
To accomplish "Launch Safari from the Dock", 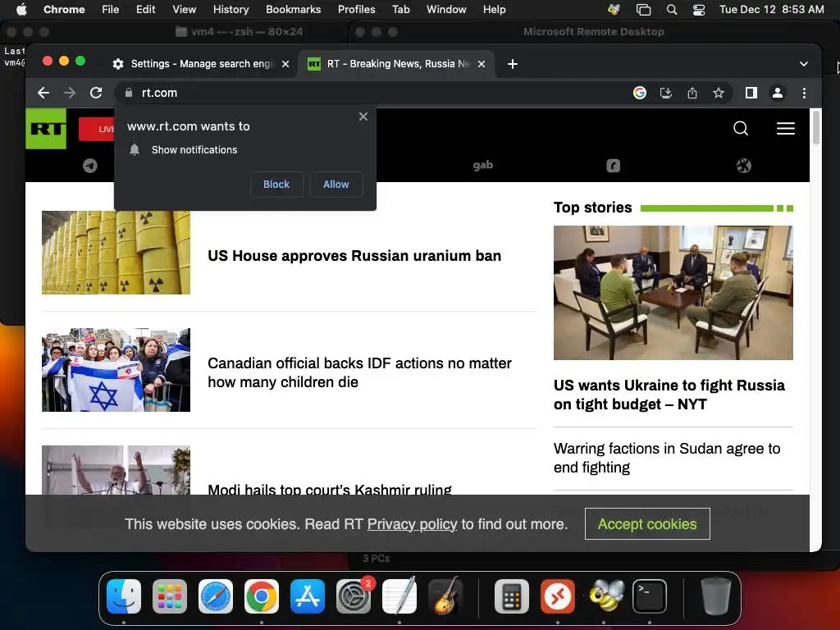I will 216,596.
